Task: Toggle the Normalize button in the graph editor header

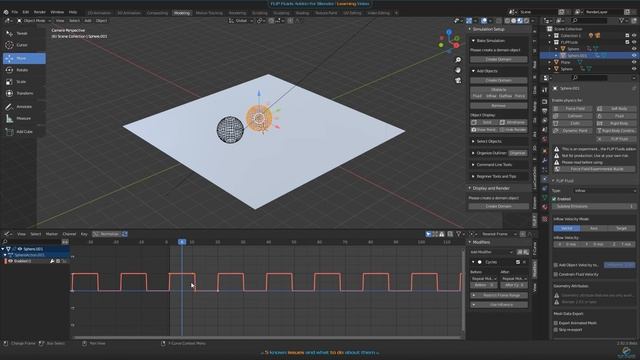Action: (x=107, y=234)
